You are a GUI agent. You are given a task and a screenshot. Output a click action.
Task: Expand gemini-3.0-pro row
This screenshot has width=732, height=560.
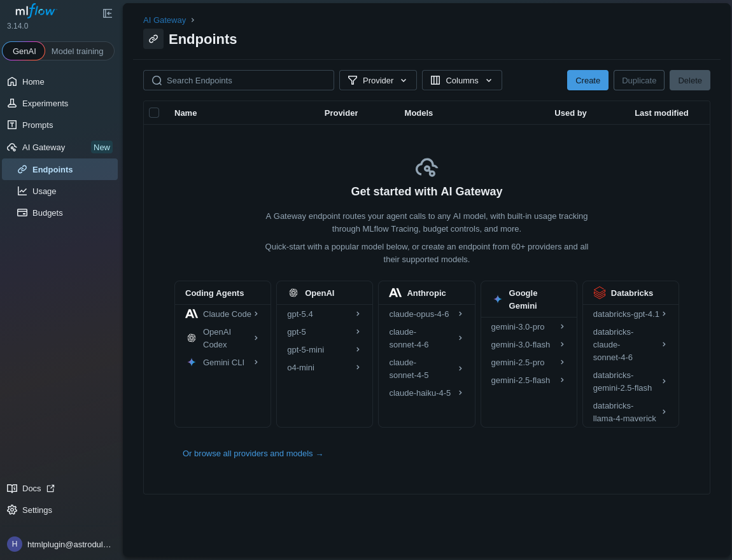click(x=528, y=326)
